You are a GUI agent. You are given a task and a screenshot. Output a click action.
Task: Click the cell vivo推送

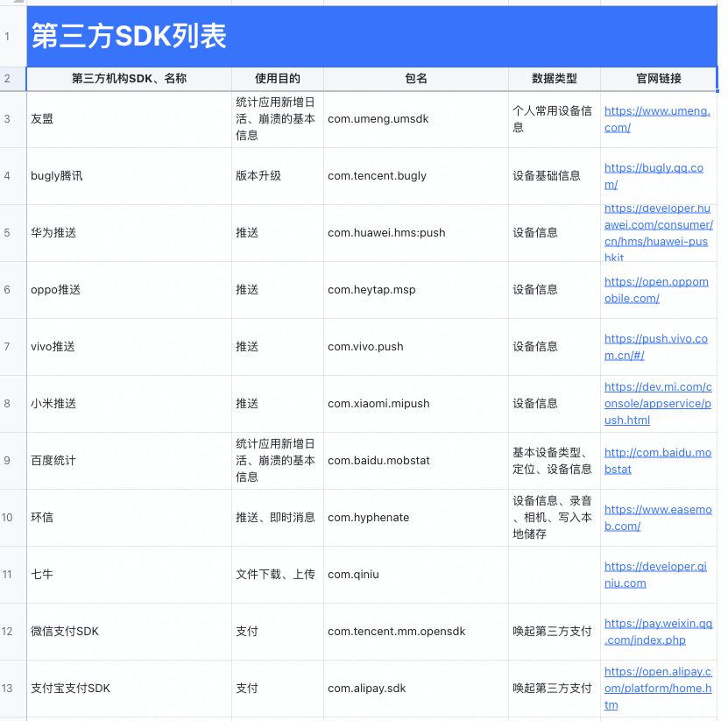129,347
